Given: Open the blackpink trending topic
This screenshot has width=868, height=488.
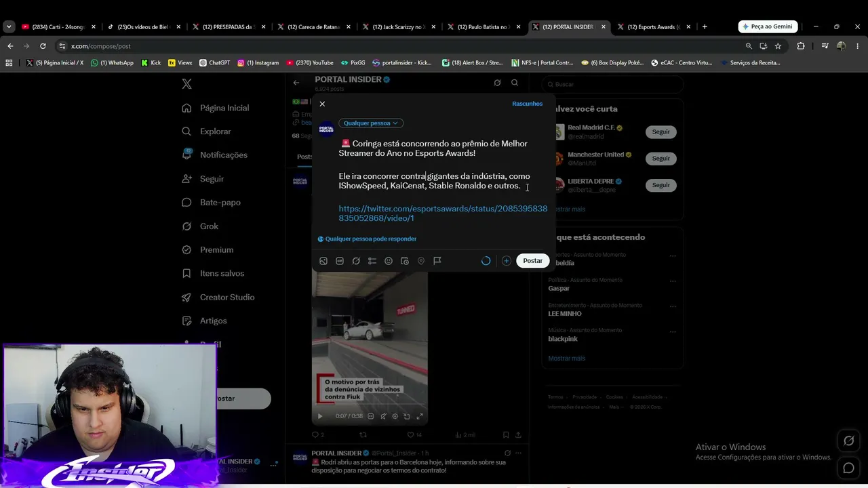Looking at the screenshot, I should 563,339.
